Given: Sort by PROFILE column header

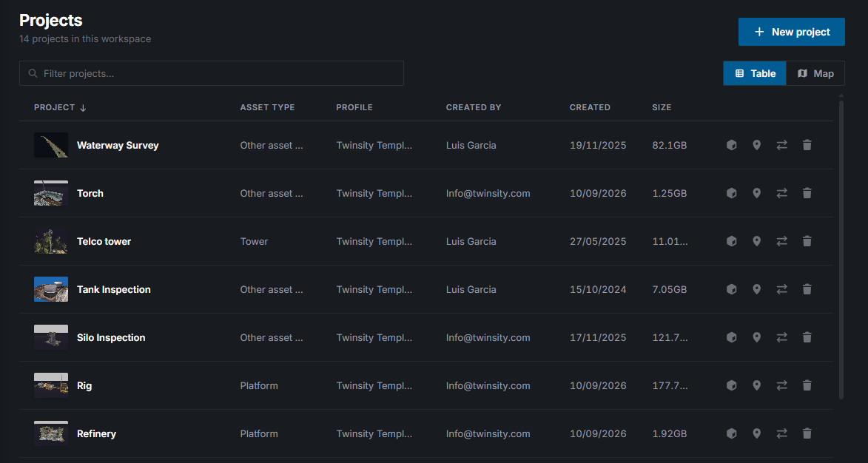Looking at the screenshot, I should [354, 107].
